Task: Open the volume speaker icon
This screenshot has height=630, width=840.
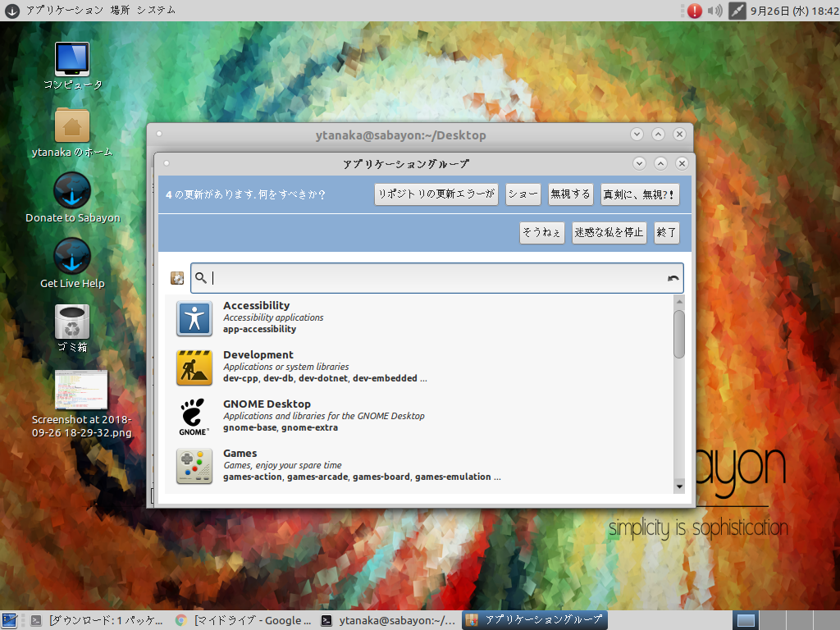Action: 714,11
